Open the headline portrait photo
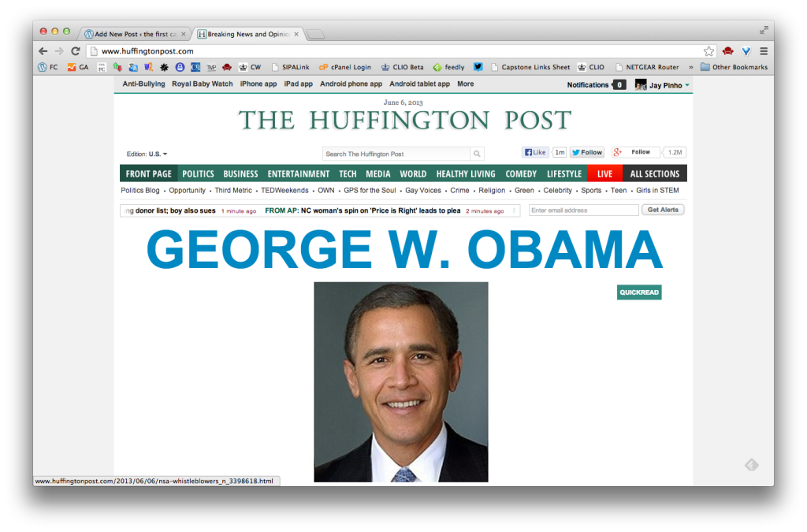The height and width of the screenshot is (532, 807). (401, 381)
